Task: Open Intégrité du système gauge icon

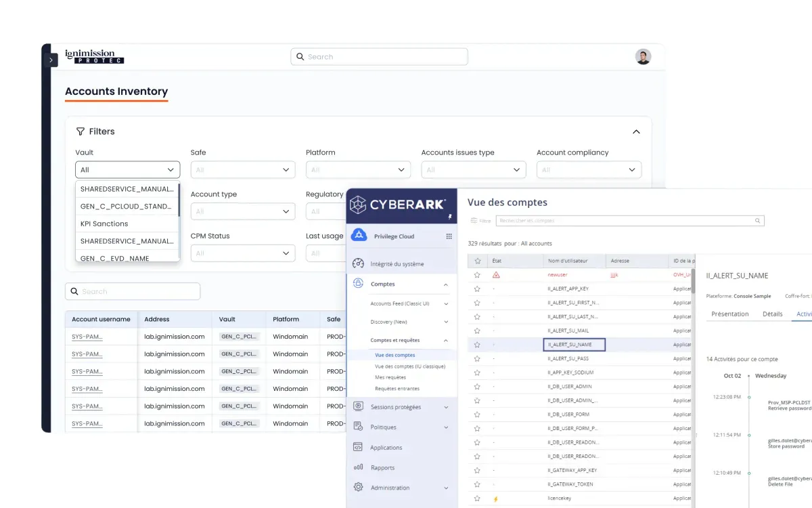Action: 359,263
